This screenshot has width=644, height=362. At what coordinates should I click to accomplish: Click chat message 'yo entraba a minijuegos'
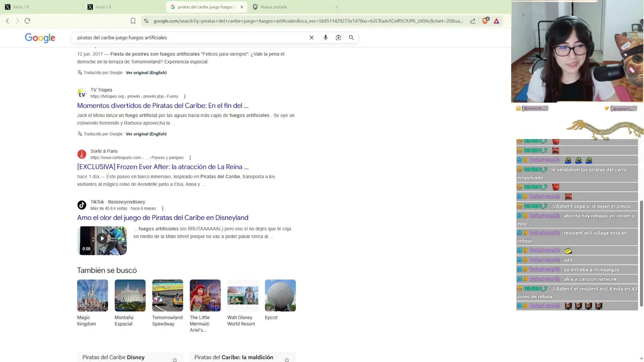coord(577,269)
